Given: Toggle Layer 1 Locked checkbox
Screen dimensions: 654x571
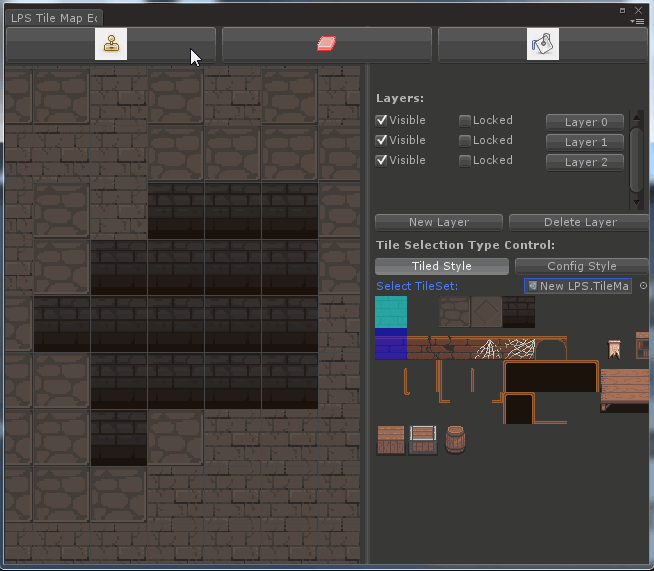Looking at the screenshot, I should 465,141.
